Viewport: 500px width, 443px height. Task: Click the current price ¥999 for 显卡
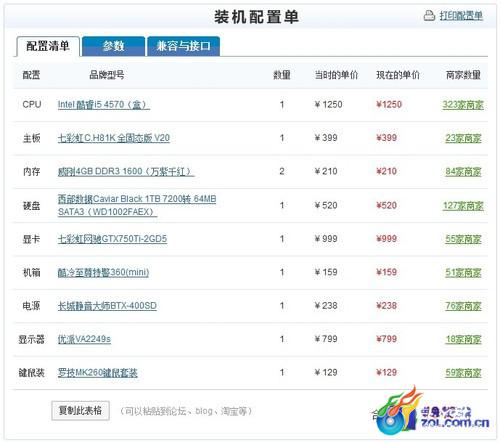(386, 239)
